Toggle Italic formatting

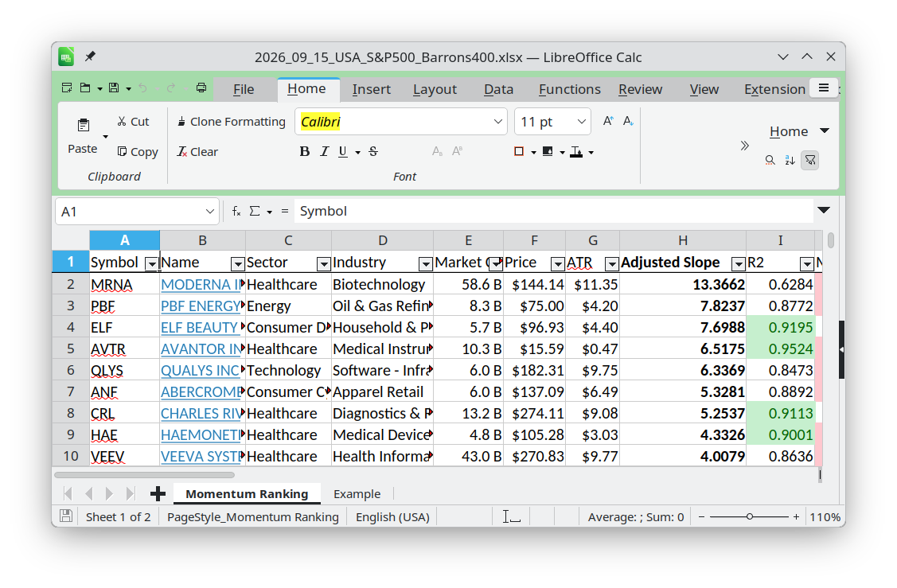[x=325, y=152]
